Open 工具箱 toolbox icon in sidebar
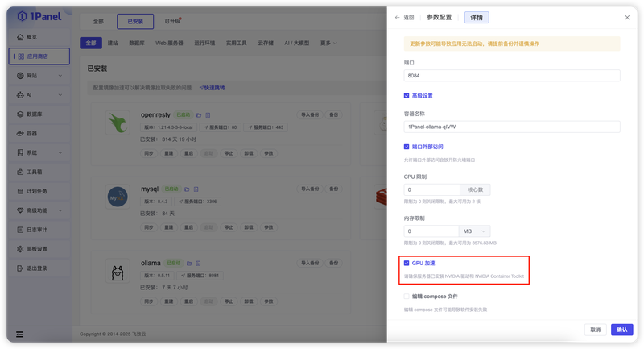The height and width of the screenshot is (349, 644). tap(20, 172)
